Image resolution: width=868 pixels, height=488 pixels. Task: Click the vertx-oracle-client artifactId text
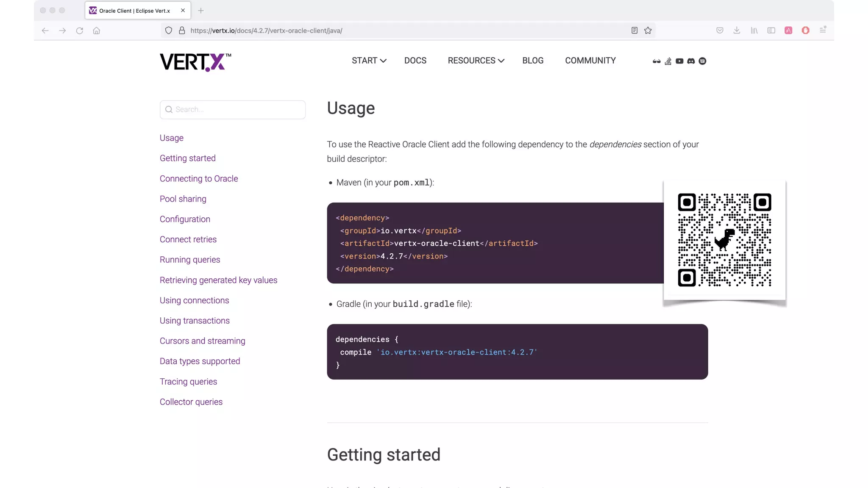point(437,243)
